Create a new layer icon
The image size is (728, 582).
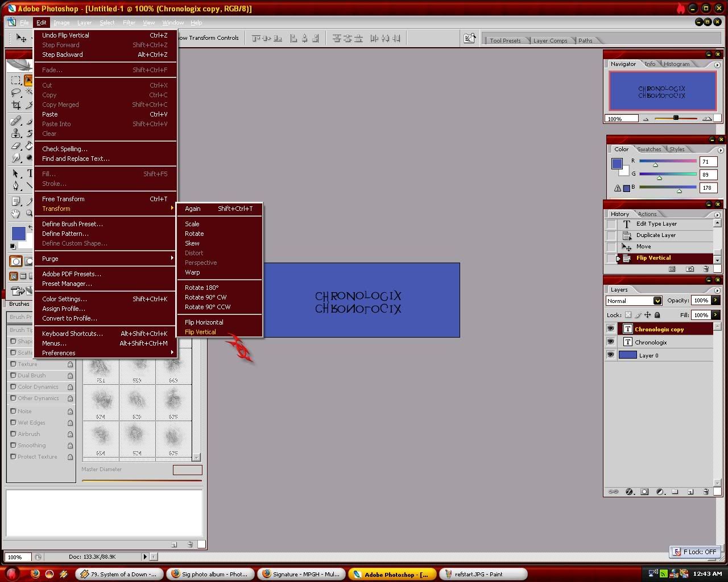click(x=690, y=492)
